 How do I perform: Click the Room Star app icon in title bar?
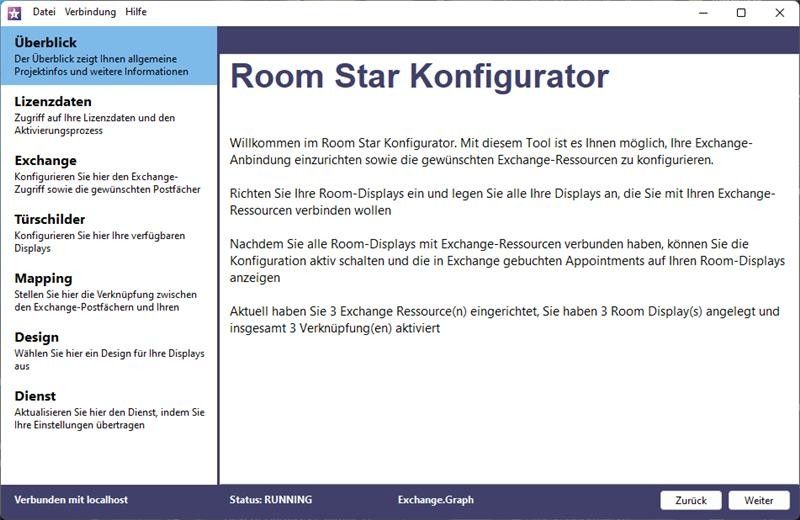pyautogui.click(x=14, y=13)
